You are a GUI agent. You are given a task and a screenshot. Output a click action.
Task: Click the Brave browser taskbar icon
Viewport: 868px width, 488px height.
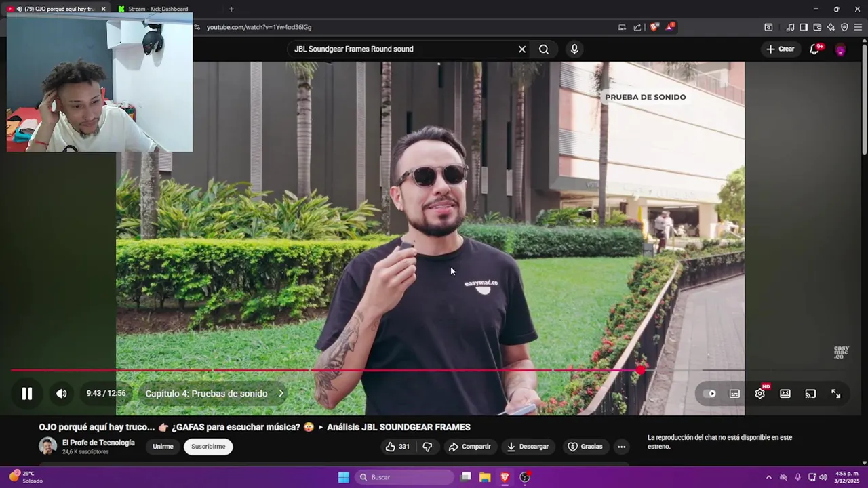click(x=505, y=477)
